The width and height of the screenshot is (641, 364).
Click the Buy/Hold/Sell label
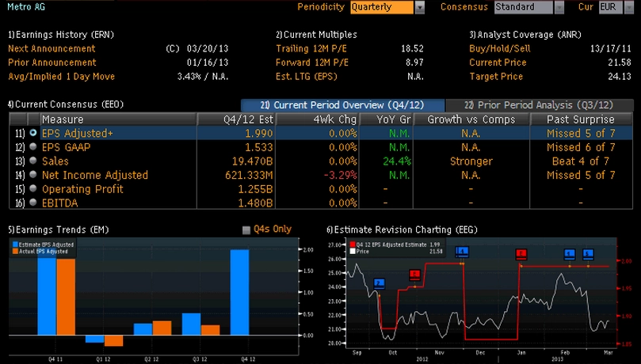coord(499,48)
